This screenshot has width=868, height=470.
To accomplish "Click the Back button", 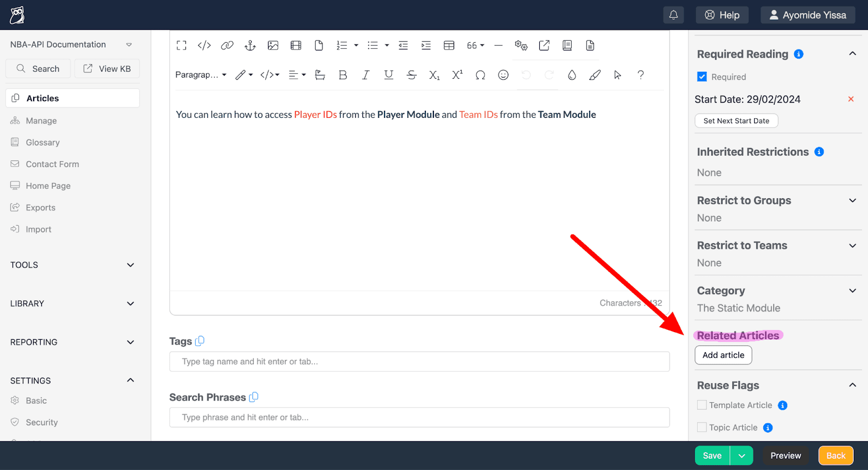I will coord(836,456).
